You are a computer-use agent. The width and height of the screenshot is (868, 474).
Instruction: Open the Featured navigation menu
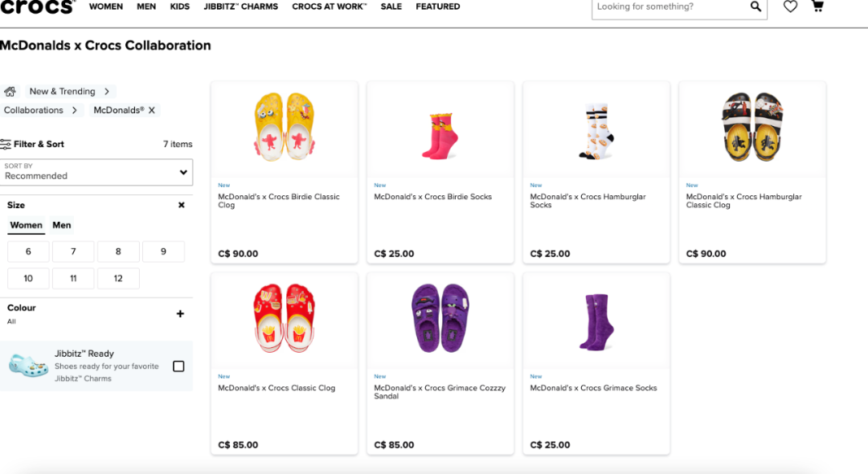[438, 6]
